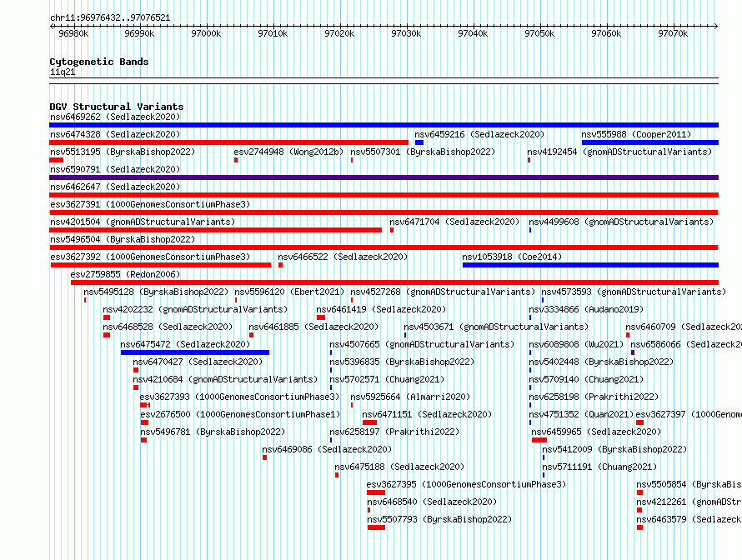Select nsv4527268 (gnomADStructuralVariants) label

(x=443, y=292)
